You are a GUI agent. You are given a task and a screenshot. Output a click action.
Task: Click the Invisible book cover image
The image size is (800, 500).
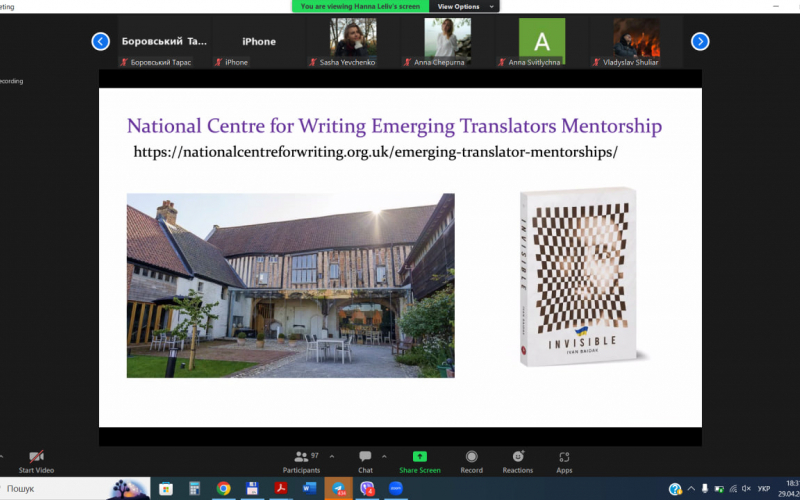pyautogui.click(x=580, y=277)
